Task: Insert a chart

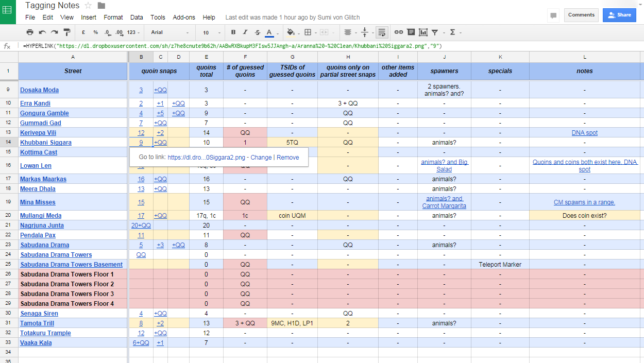Action: click(423, 32)
